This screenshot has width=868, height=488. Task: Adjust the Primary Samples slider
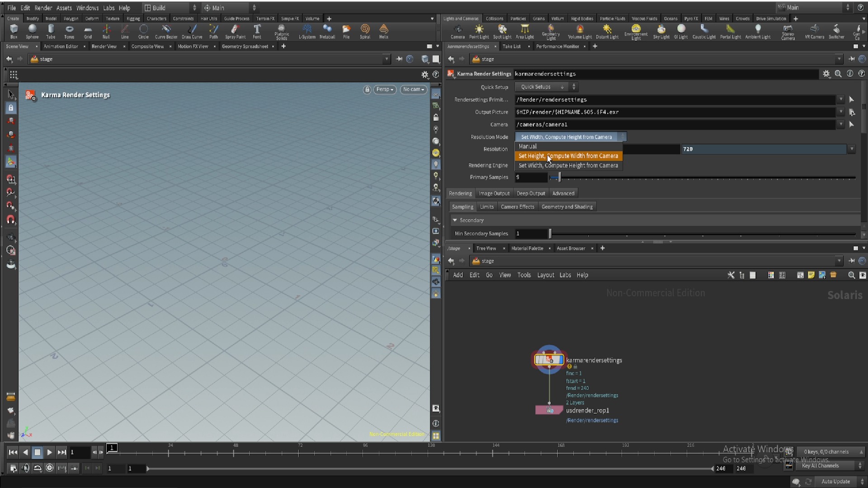(559, 178)
